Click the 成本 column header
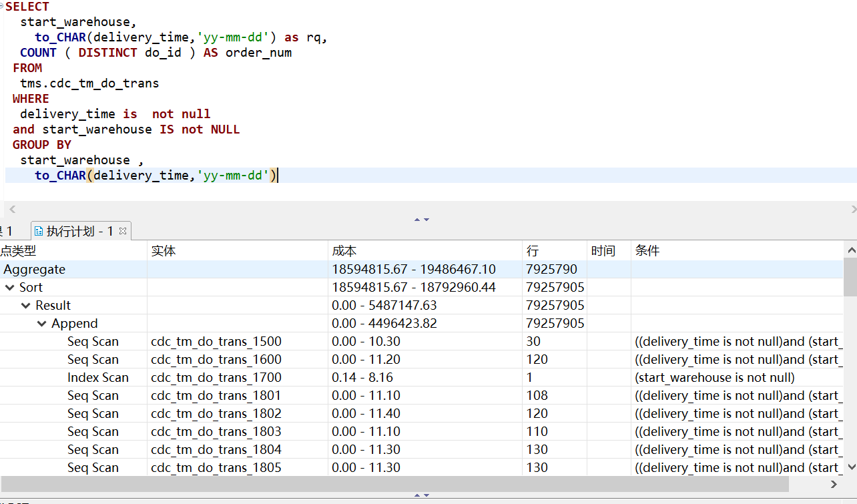The height and width of the screenshot is (504, 857). pos(344,251)
